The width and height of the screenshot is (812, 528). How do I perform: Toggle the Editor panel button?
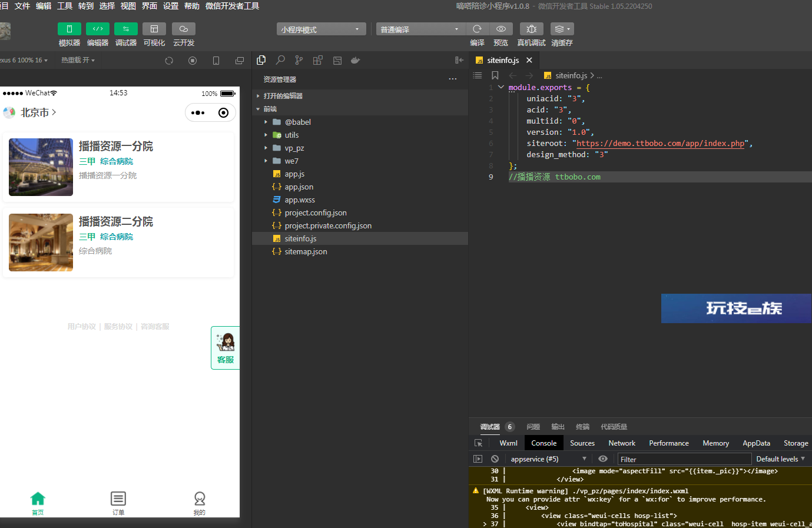click(98, 29)
